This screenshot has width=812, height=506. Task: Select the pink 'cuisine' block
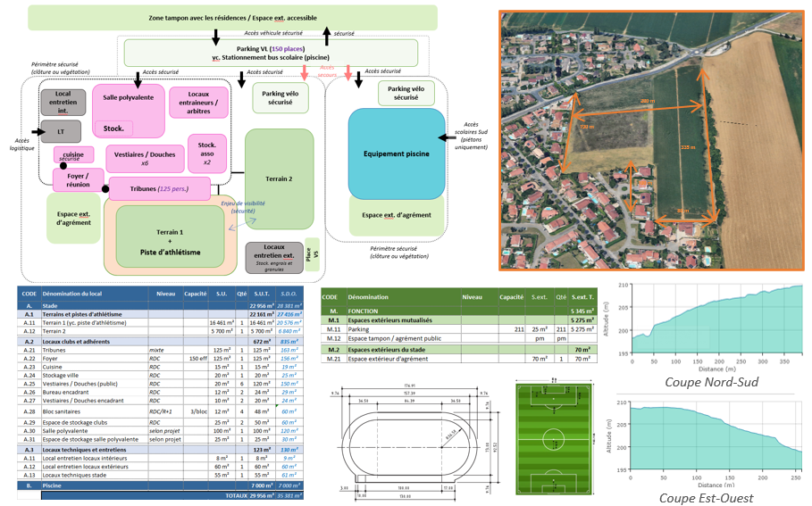(73, 154)
